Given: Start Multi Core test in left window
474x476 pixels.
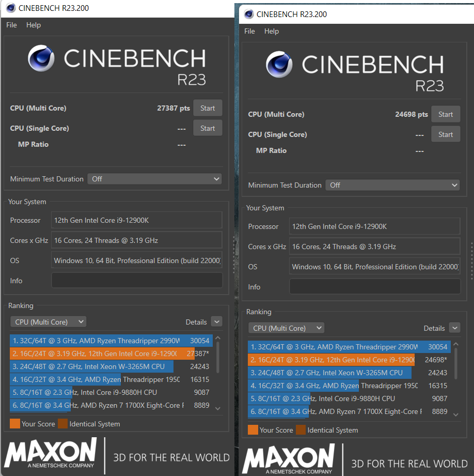Looking at the screenshot, I should (x=208, y=108).
